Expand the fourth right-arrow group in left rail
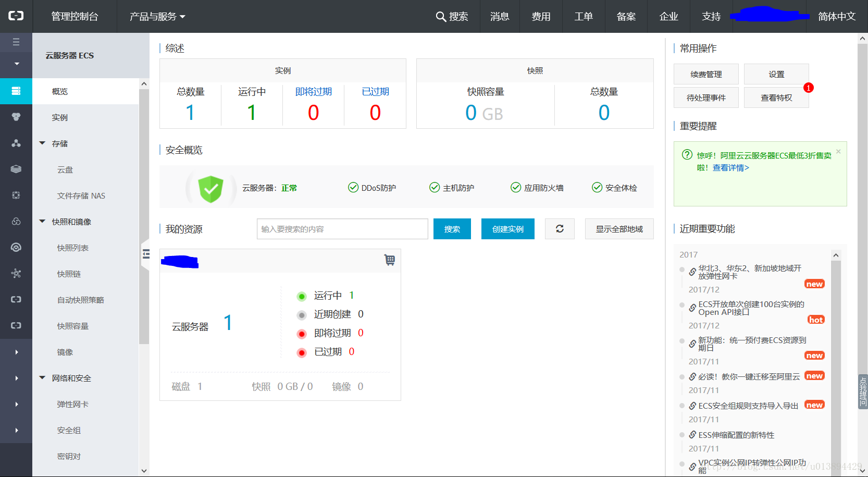This screenshot has height=477, width=868. pyautogui.click(x=17, y=430)
